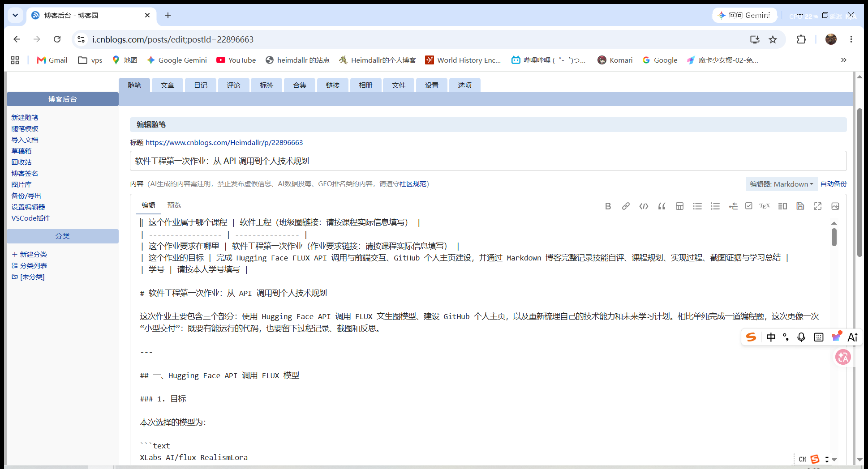Open the Sogou soft keyboard icon

pyautogui.click(x=819, y=337)
